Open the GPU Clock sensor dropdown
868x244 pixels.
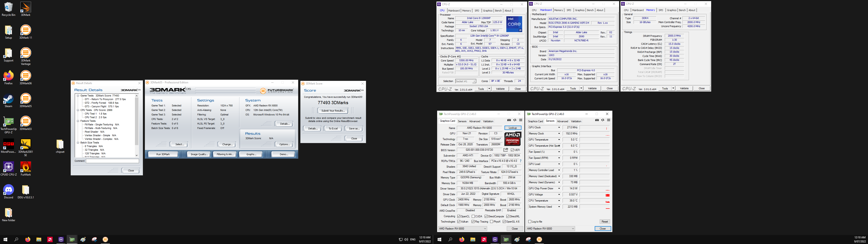point(559,128)
